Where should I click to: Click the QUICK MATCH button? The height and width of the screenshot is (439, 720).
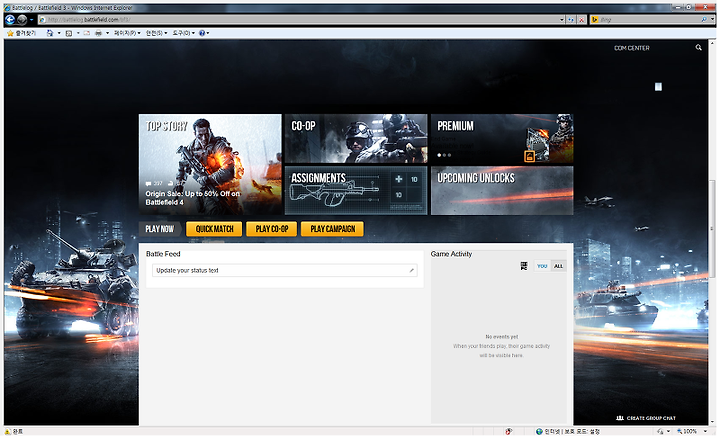tap(214, 229)
